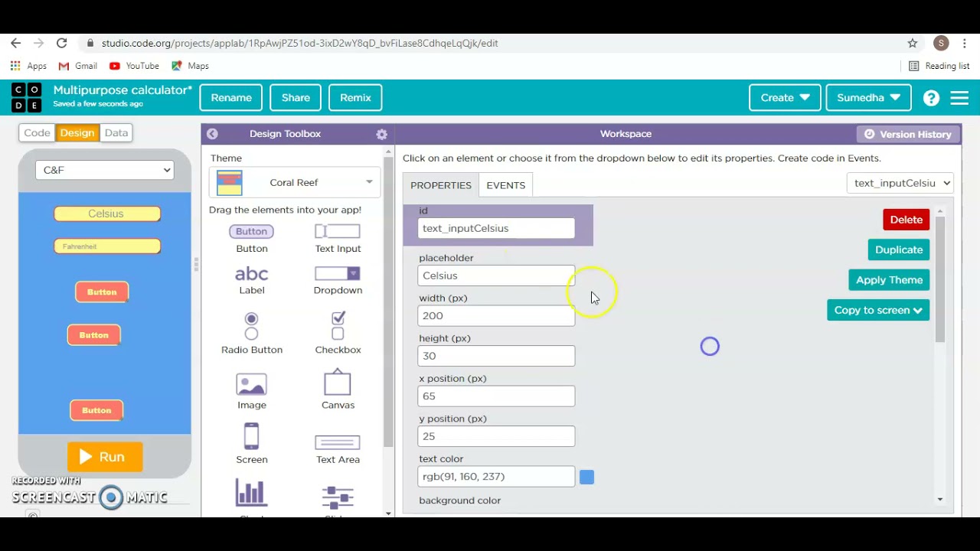This screenshot has height=551, width=980.
Task: Expand Copy to screen dropdown
Action: pos(878,310)
